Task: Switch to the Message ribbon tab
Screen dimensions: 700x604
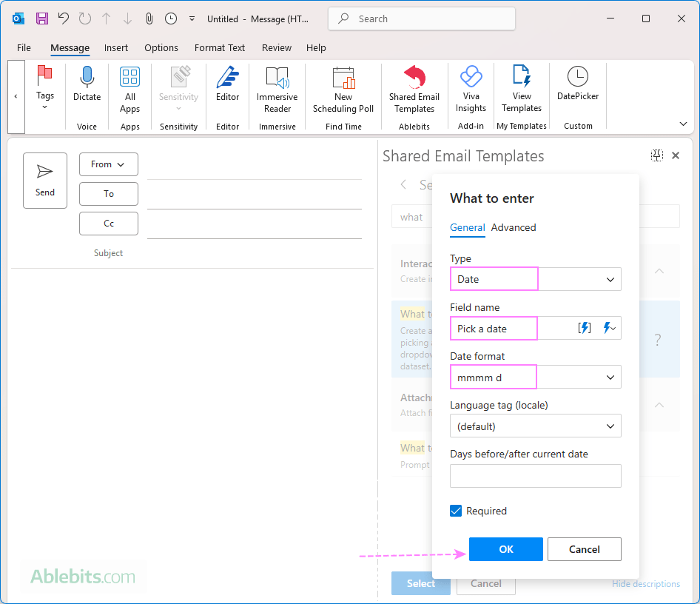Action: tap(70, 48)
